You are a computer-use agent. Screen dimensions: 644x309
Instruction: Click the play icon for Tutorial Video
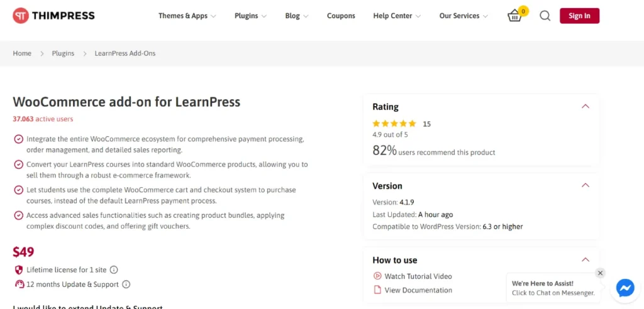click(x=377, y=276)
